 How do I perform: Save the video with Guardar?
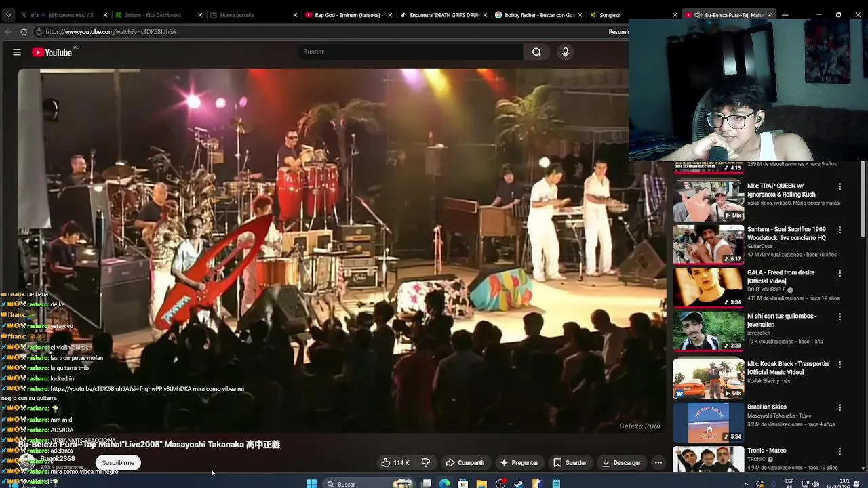click(x=570, y=463)
